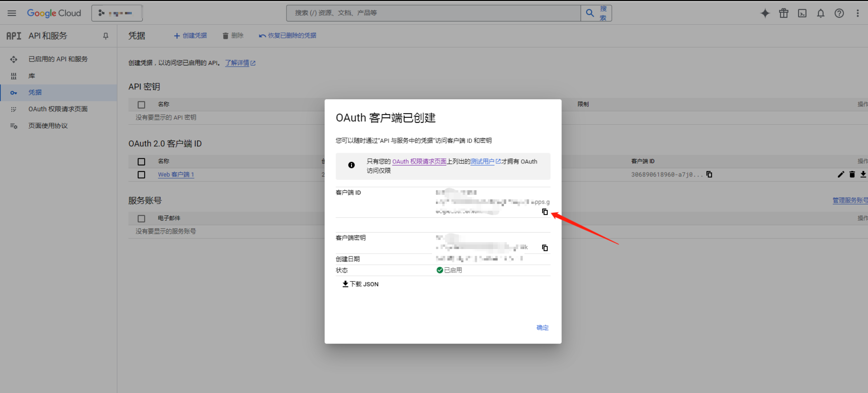Open OAuth consent screen link in dialog
The width and height of the screenshot is (868, 393).
pos(419,162)
